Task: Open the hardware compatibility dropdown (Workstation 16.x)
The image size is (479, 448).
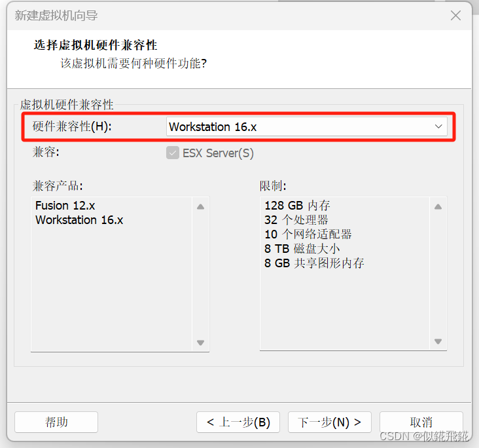Action: 306,126
